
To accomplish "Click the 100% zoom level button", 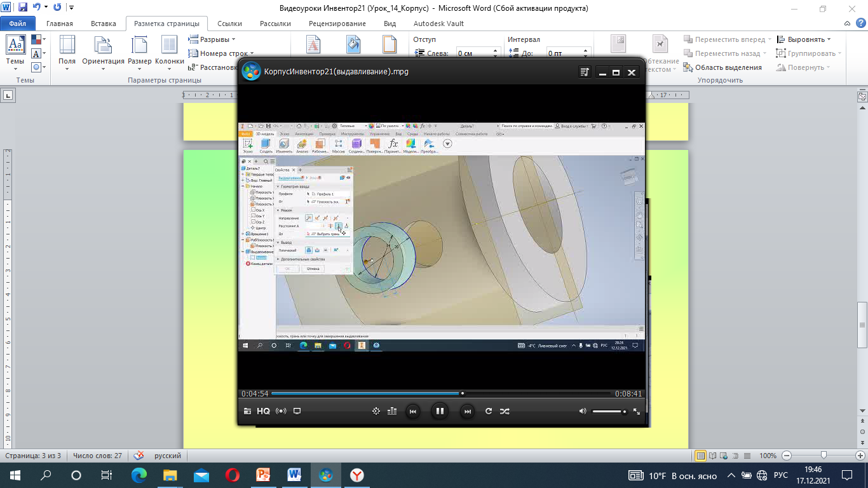I will [x=768, y=456].
